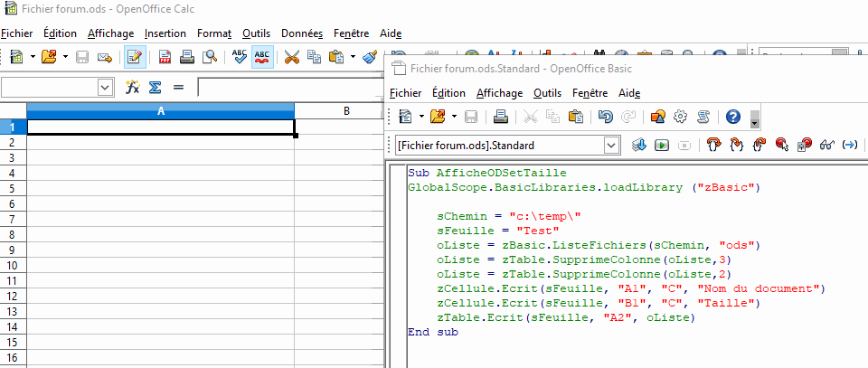Run the BASIC macro with green play
This screenshot has height=368, width=868.
[662, 145]
